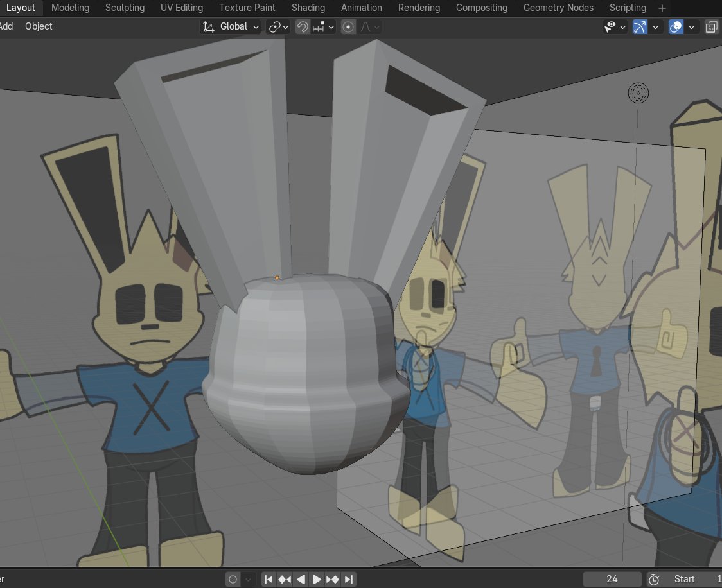Open the auto keyframing options dropdown
Screen dimensions: 722x588
click(248, 579)
